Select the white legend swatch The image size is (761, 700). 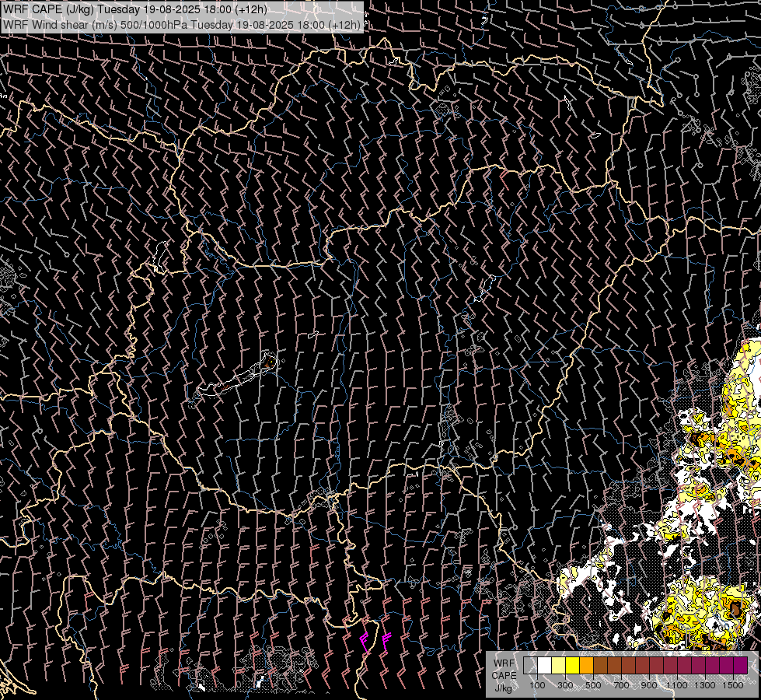click(x=545, y=665)
